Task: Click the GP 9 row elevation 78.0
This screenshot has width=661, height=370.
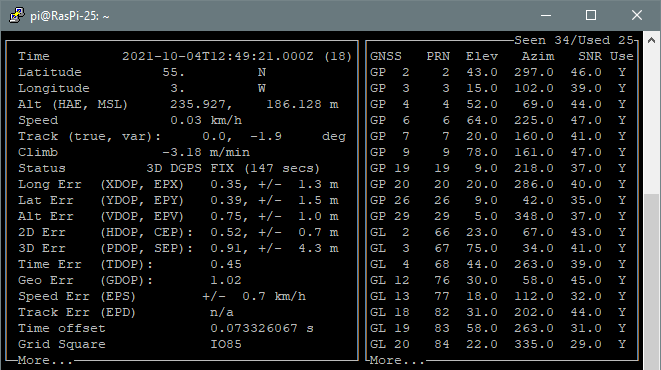Action: click(x=482, y=153)
